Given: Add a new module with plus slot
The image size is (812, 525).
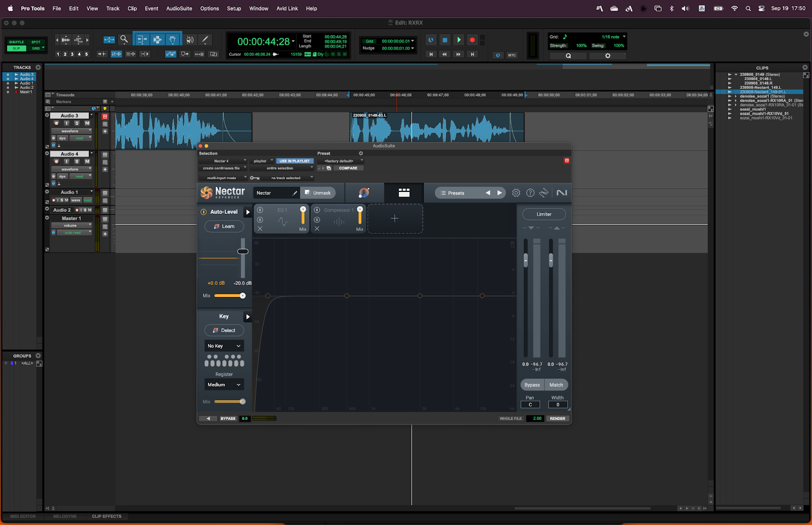Looking at the screenshot, I should [395, 218].
